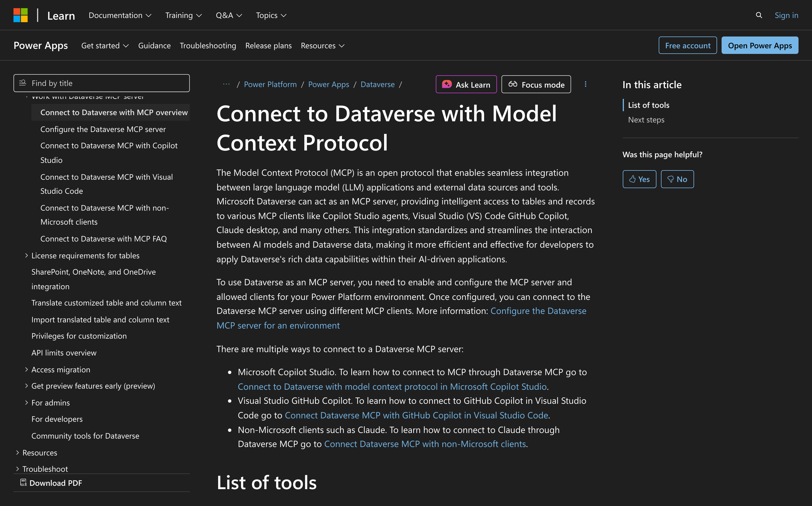Click the Ask Learn sparkle icon
The width and height of the screenshot is (812, 506).
point(447,84)
